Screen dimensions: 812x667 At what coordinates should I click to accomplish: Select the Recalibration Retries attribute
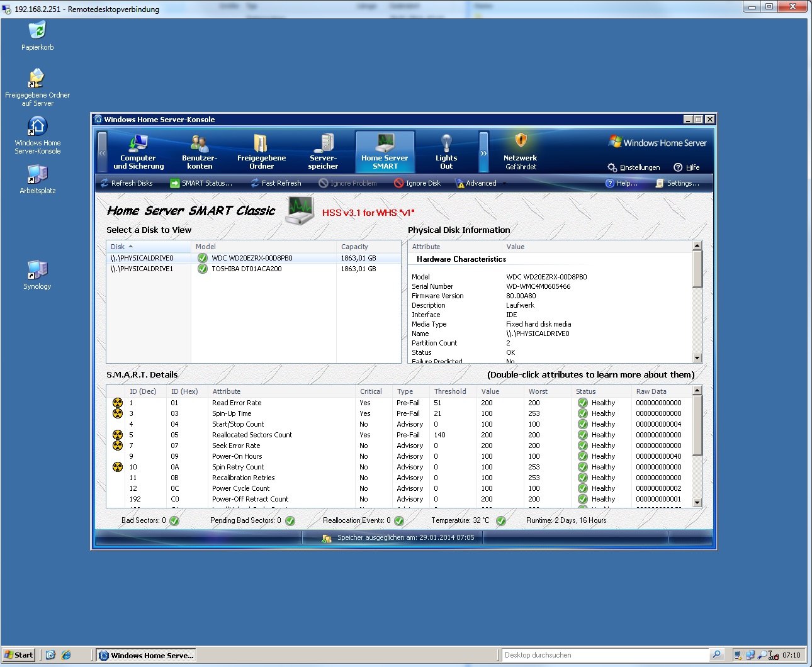(x=400, y=478)
